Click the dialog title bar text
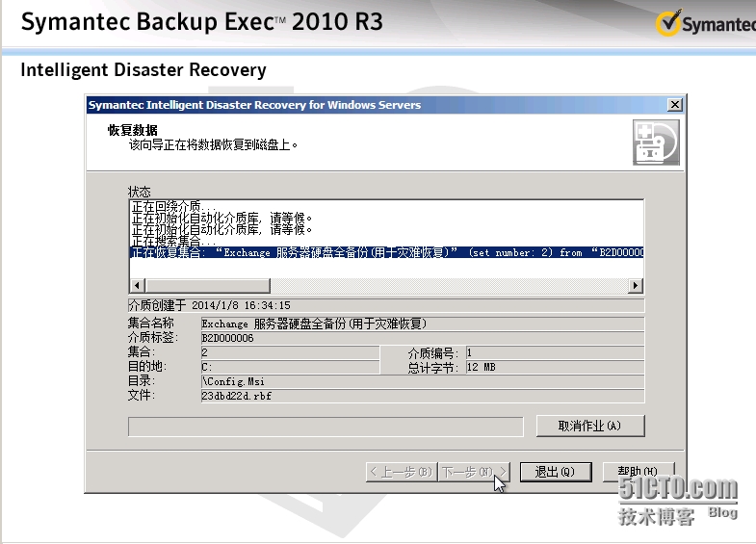The image size is (756, 544). pyautogui.click(x=254, y=105)
